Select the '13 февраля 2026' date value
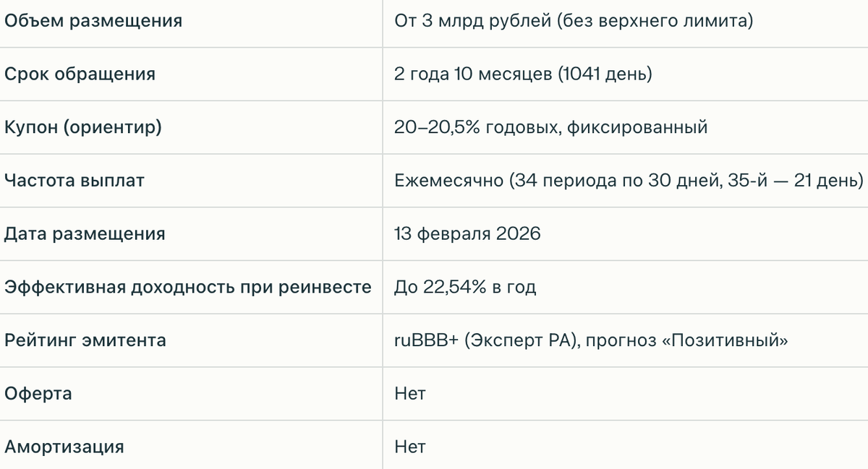This screenshot has height=469, width=868. tap(467, 233)
